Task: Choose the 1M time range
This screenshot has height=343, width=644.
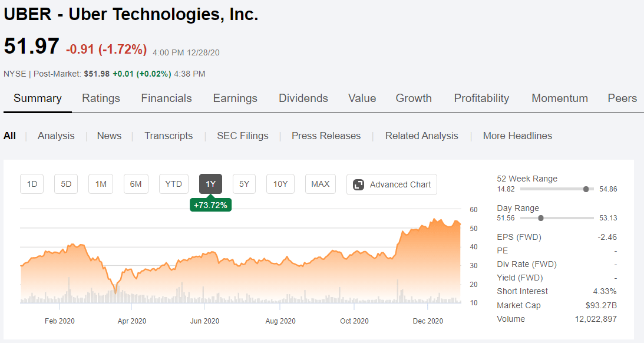Action: pos(101,184)
